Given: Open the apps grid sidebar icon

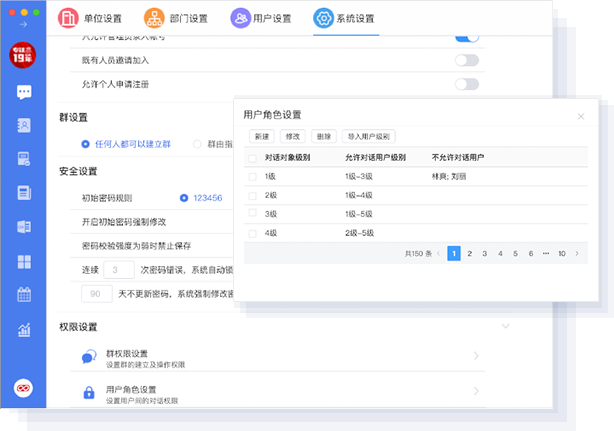Looking at the screenshot, I should (24, 262).
